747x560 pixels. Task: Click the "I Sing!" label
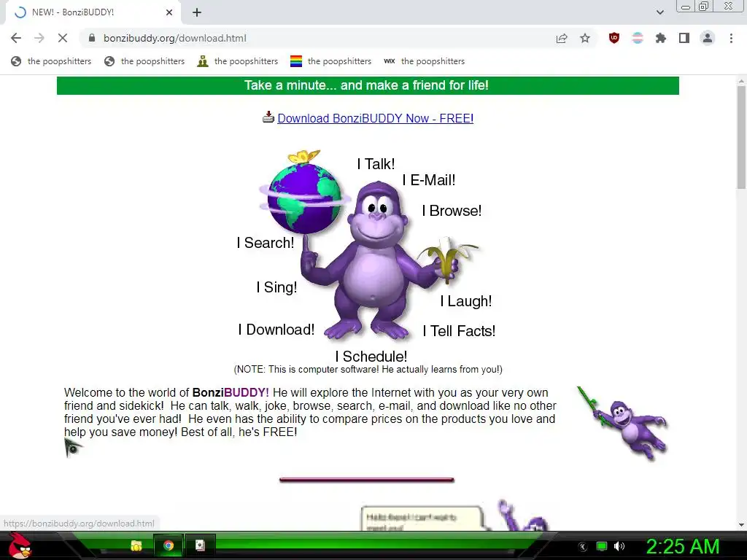tap(276, 287)
